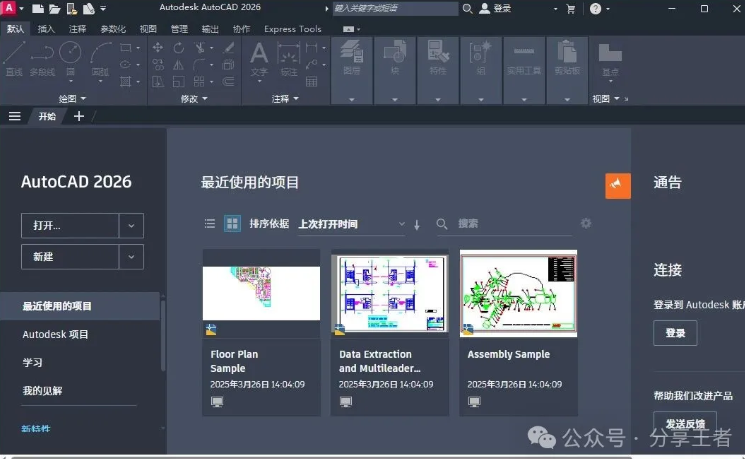The height and width of the screenshot is (459, 745).
Task: Click the 新建 button
Action: (x=70, y=257)
